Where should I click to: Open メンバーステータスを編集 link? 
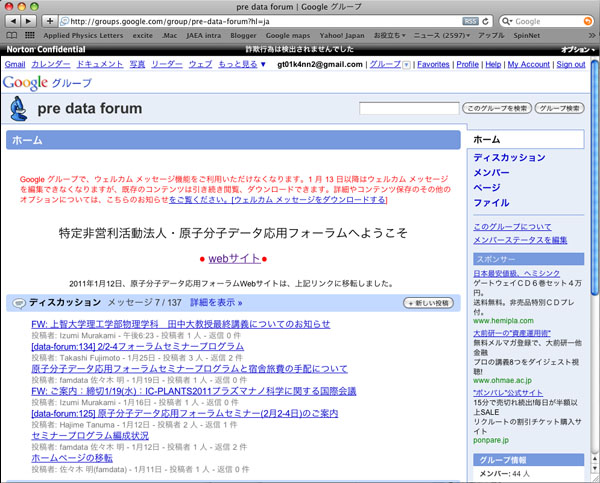(x=520, y=240)
